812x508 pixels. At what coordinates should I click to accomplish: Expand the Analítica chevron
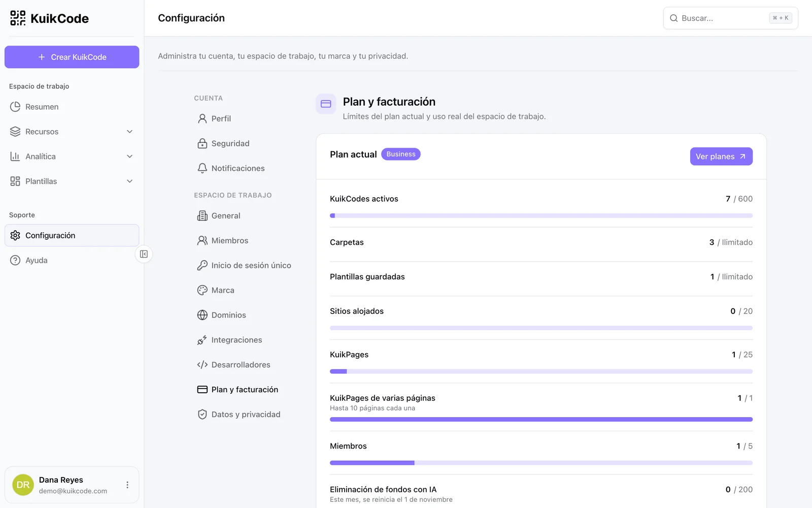pos(129,156)
